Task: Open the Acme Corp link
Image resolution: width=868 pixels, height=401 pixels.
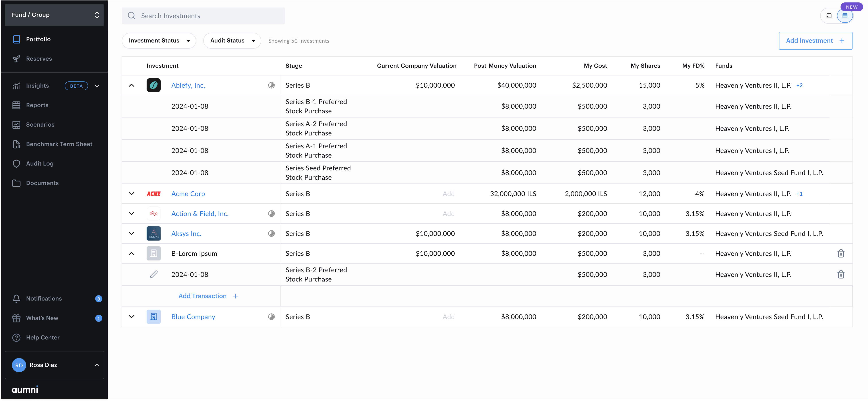Action: pos(188,194)
